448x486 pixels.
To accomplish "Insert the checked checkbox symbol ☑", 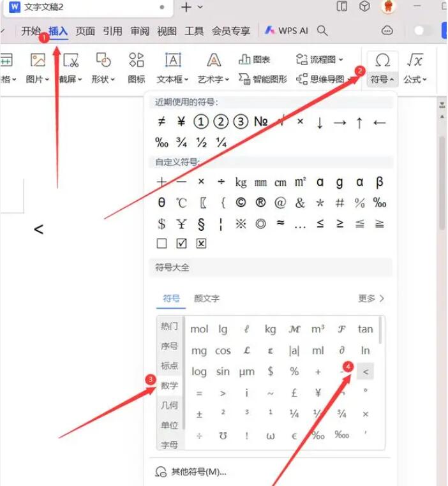I will point(181,244).
